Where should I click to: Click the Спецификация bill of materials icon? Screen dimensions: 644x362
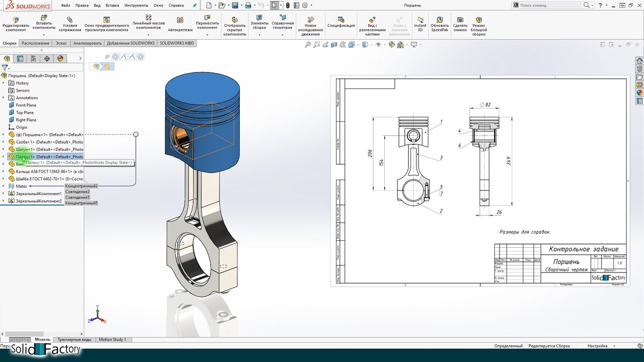341,19
